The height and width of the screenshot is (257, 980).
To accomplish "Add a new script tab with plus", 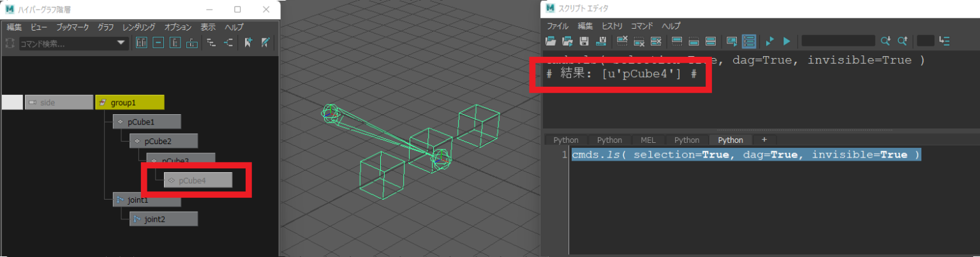I will 764,140.
